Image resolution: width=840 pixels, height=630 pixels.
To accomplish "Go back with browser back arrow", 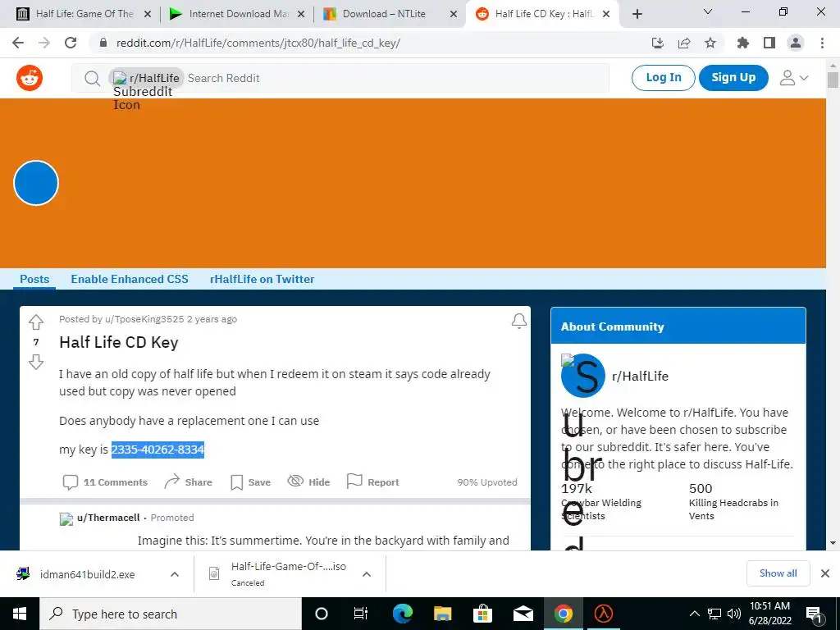I will [18, 43].
